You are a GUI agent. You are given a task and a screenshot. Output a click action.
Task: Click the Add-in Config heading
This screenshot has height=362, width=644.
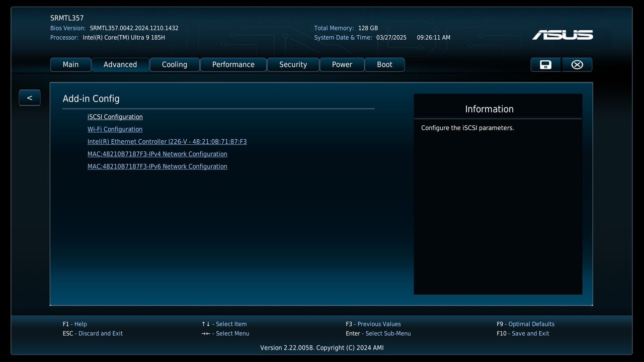[91, 99]
